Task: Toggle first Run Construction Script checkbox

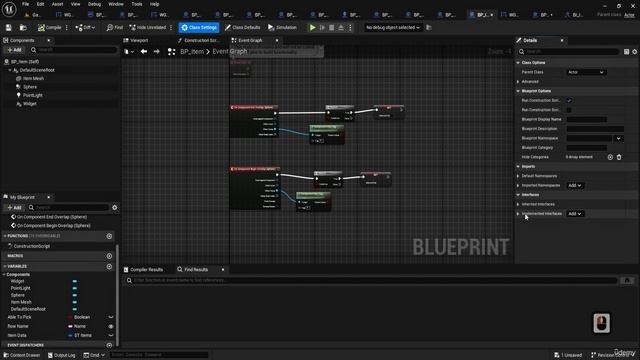Action: (x=569, y=100)
